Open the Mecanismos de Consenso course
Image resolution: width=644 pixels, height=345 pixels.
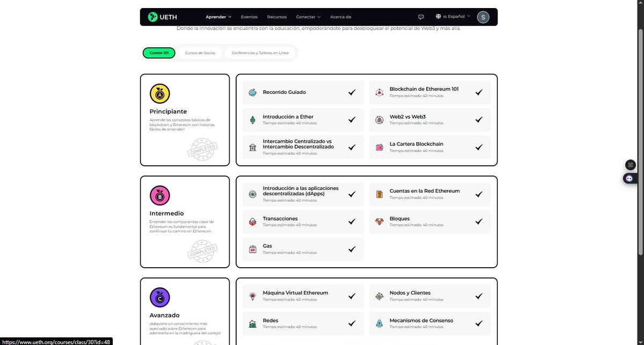[430, 324]
